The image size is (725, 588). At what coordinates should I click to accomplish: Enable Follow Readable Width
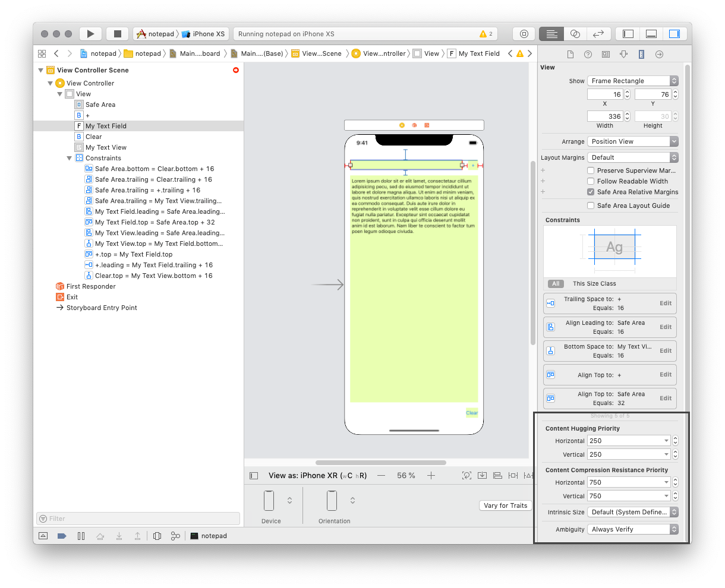(x=590, y=181)
